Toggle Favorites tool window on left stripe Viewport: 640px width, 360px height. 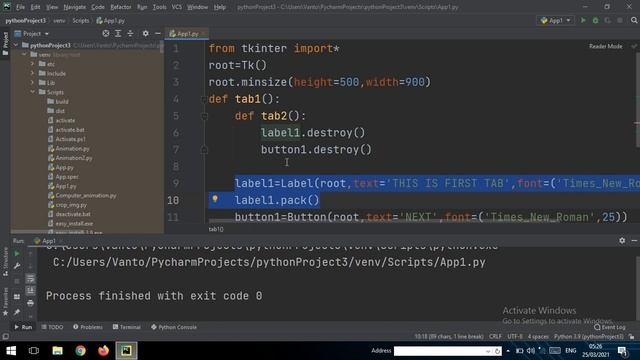(x=5, y=301)
